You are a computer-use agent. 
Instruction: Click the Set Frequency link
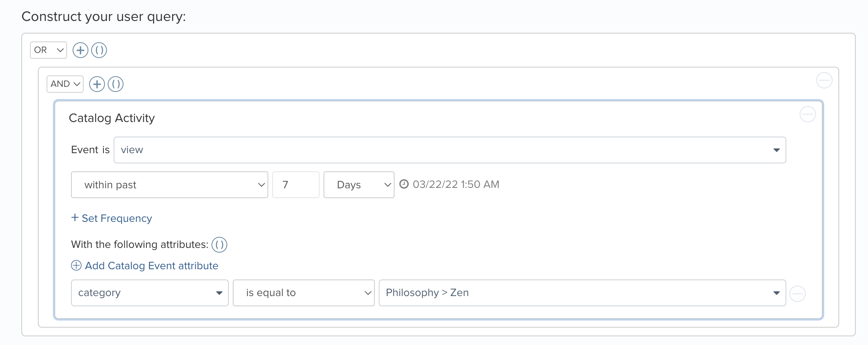112,218
